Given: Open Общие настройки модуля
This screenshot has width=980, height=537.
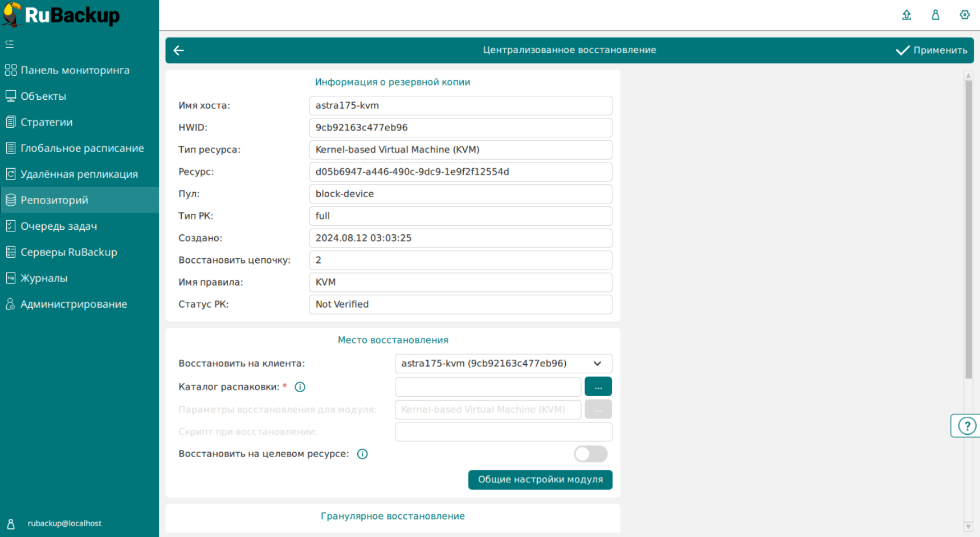Looking at the screenshot, I should 540,480.
